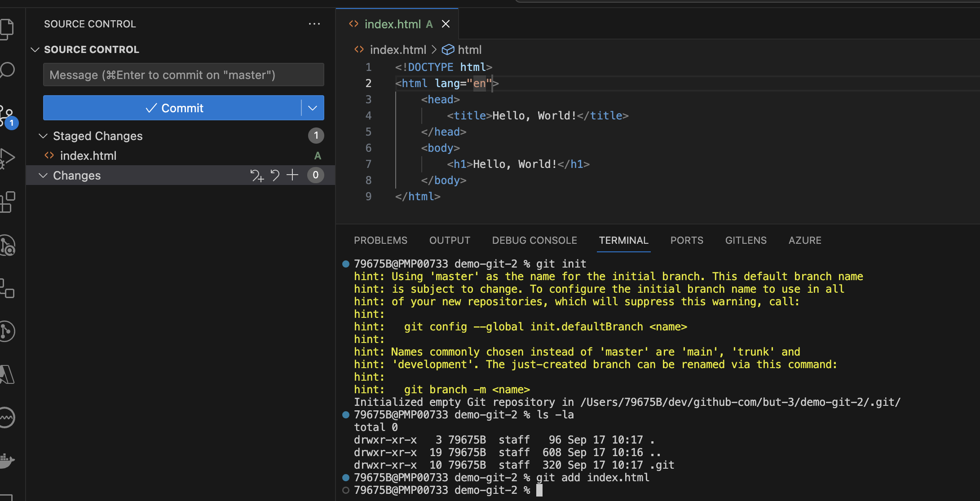Click the DOCTYPE html line
The width and height of the screenshot is (980, 501).
[444, 67]
